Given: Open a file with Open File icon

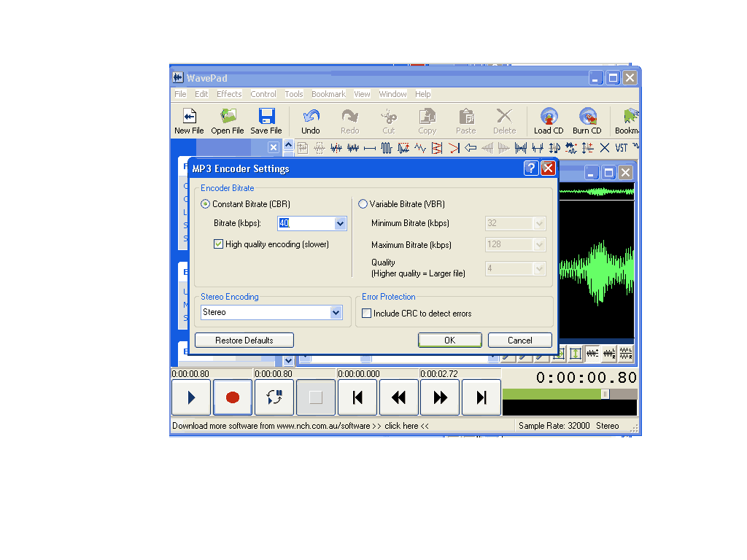Looking at the screenshot, I should tap(228, 121).
